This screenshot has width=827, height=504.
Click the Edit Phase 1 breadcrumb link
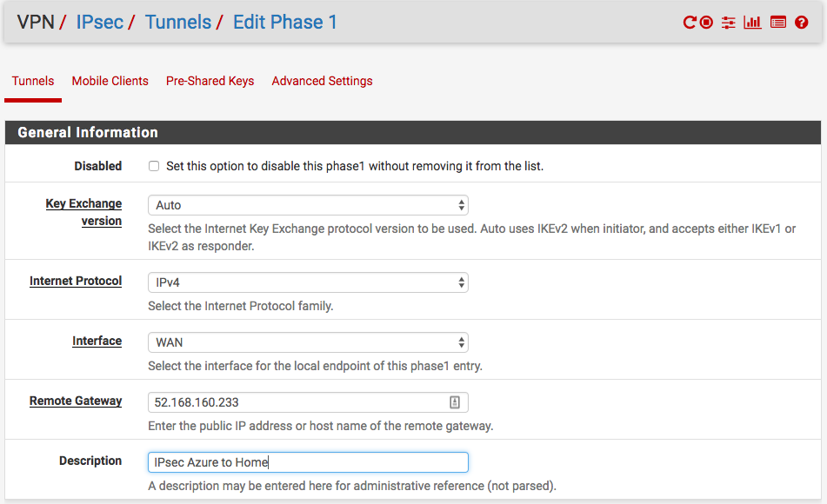click(285, 22)
